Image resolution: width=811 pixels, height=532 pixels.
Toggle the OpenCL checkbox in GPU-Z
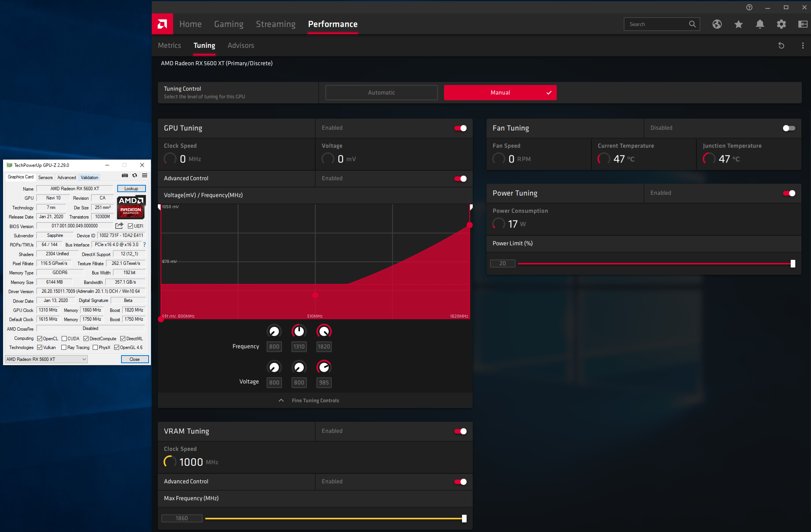click(x=39, y=339)
